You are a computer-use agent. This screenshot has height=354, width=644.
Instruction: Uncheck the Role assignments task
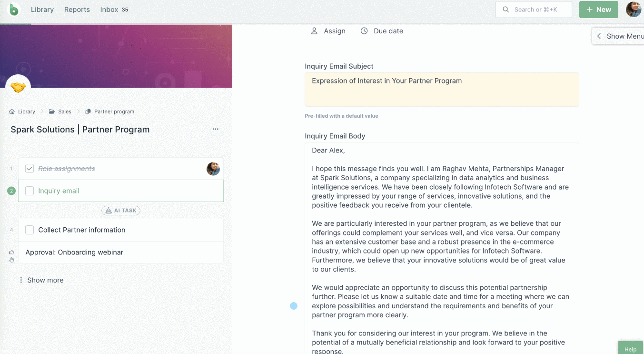(x=30, y=169)
